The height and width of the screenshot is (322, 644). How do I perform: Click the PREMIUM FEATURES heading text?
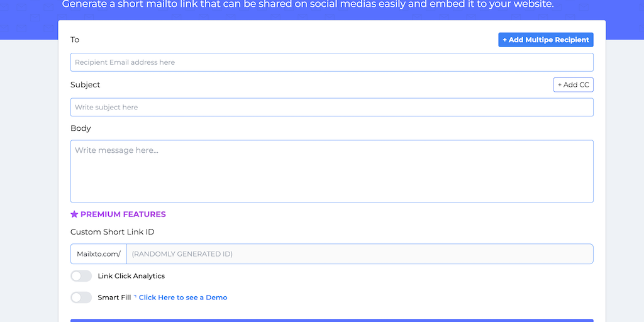click(123, 214)
